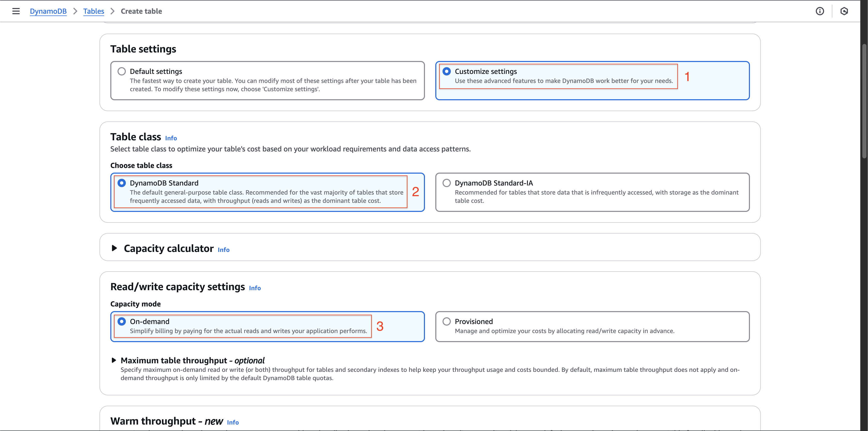Open Info link next to Warm throughput
The height and width of the screenshot is (431, 868).
[x=233, y=422]
